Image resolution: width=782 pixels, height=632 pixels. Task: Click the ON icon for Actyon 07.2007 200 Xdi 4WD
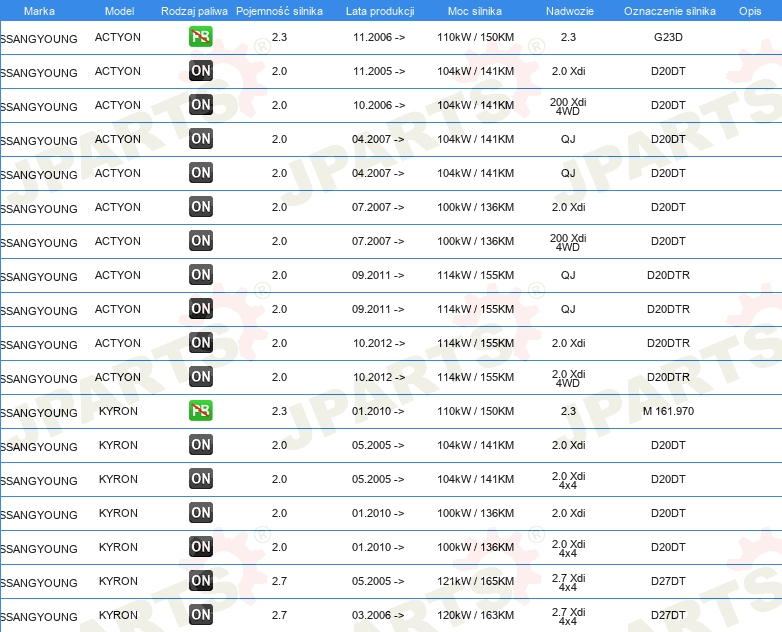(x=200, y=240)
